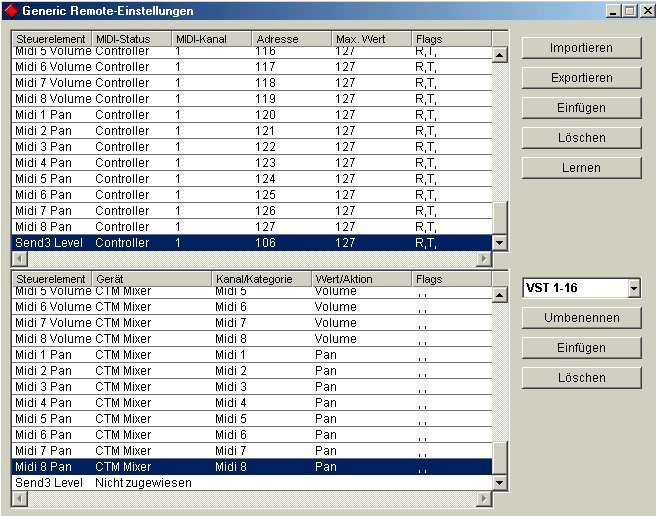
Task: Click lower Löschen button below VST dropdown
Action: pyautogui.click(x=581, y=378)
